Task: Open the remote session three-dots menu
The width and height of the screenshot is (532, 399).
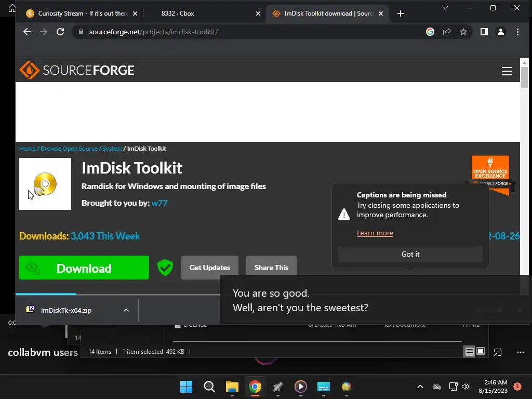Action: (x=521, y=352)
